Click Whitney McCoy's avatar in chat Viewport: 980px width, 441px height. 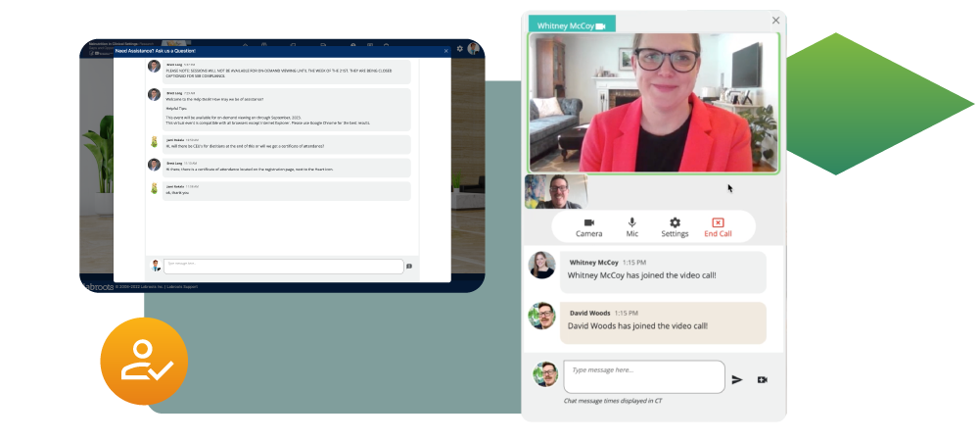541,265
